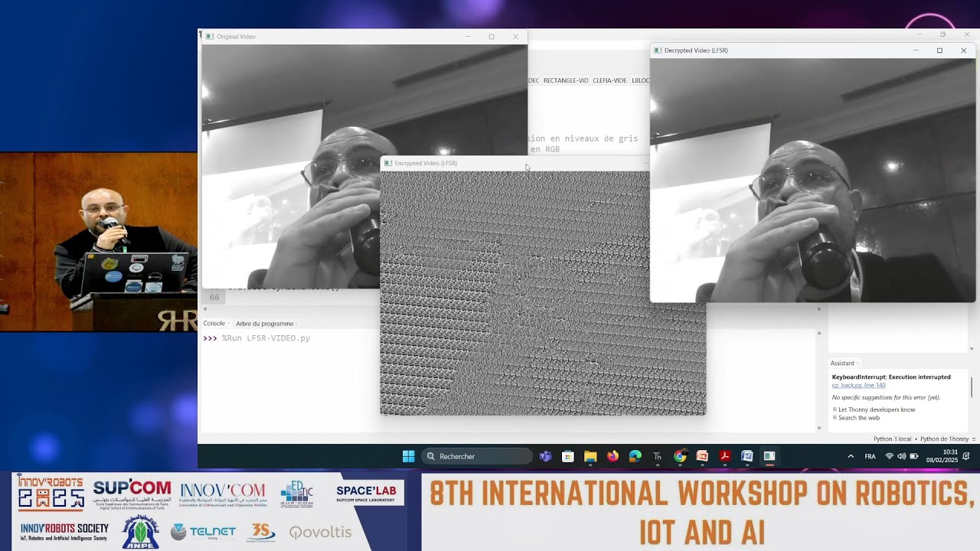980x551 pixels.
Task: Click the Encrypted Video (LFSR) title text
Action: pyautogui.click(x=426, y=163)
